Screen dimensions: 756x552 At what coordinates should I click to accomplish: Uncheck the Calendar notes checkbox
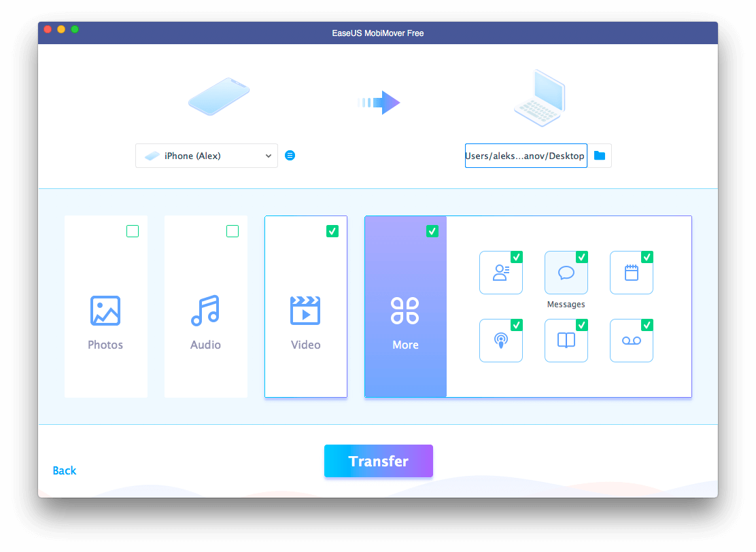pos(647,257)
